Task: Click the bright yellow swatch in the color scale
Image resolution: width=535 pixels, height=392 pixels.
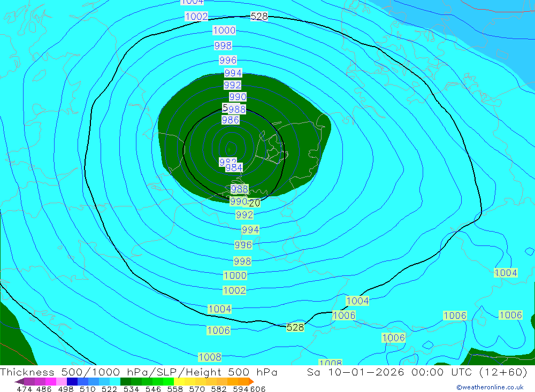Action: [x=179, y=381]
